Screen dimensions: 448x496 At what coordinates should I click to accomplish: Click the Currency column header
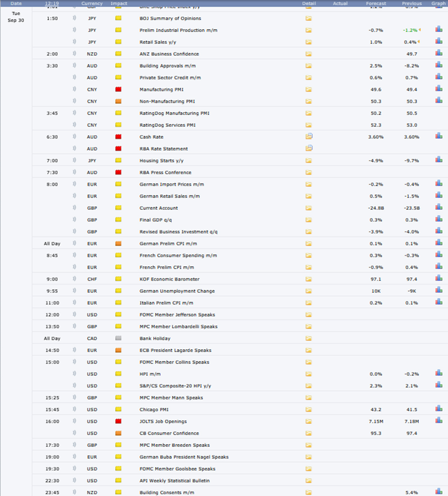point(92,3)
